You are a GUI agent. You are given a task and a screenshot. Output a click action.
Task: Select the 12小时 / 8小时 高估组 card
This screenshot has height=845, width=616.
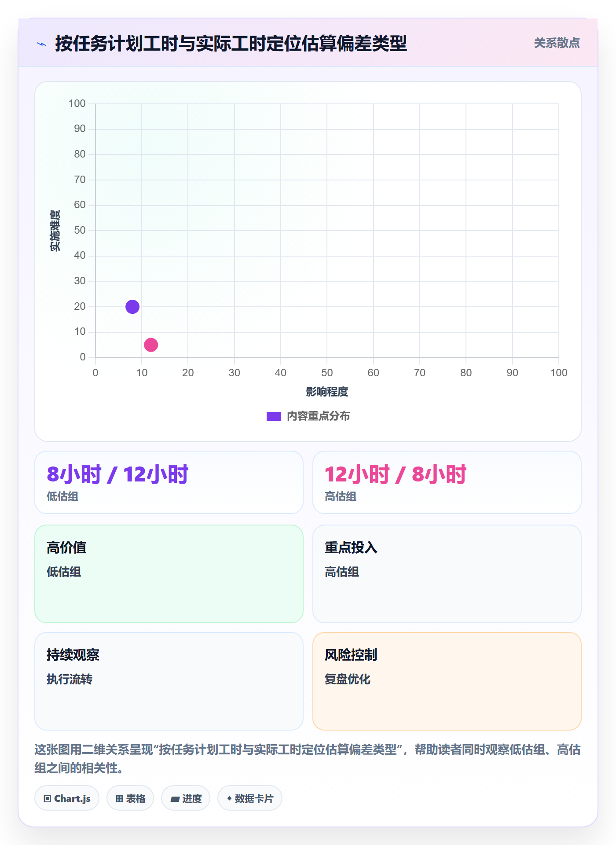click(x=447, y=482)
